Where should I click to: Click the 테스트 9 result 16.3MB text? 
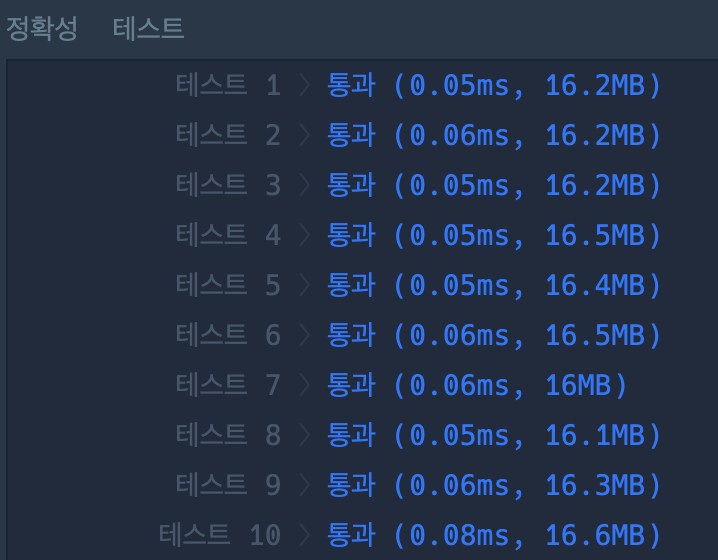tap(595, 485)
